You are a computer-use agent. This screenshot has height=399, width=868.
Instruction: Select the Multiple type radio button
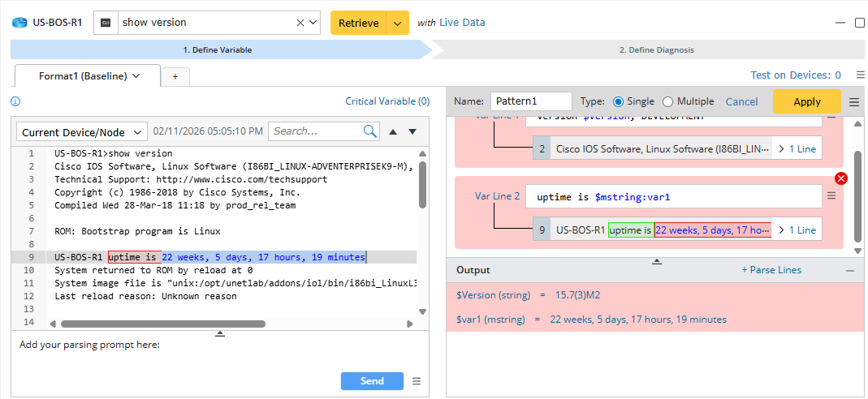coord(668,101)
